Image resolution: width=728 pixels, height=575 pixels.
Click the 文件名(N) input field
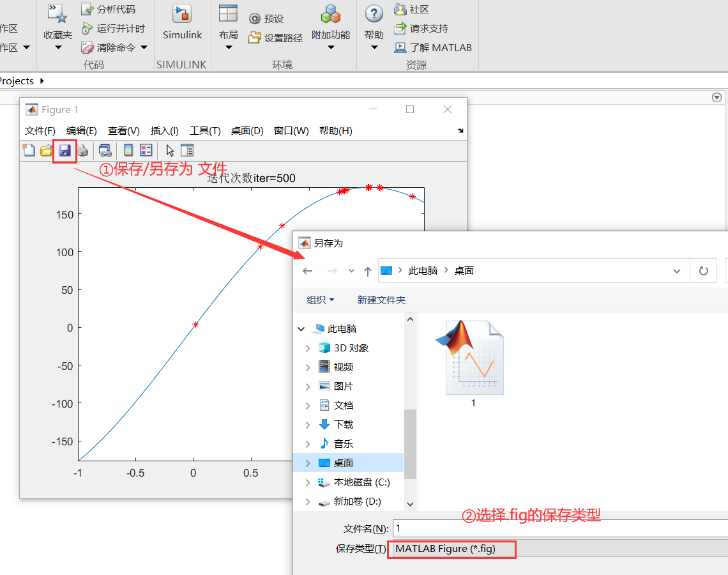pyautogui.click(x=561, y=528)
